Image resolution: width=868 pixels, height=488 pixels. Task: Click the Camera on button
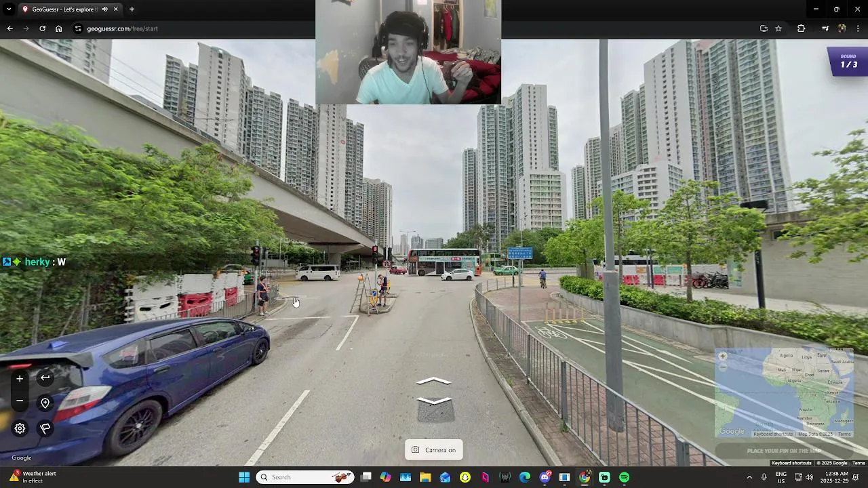pos(433,450)
